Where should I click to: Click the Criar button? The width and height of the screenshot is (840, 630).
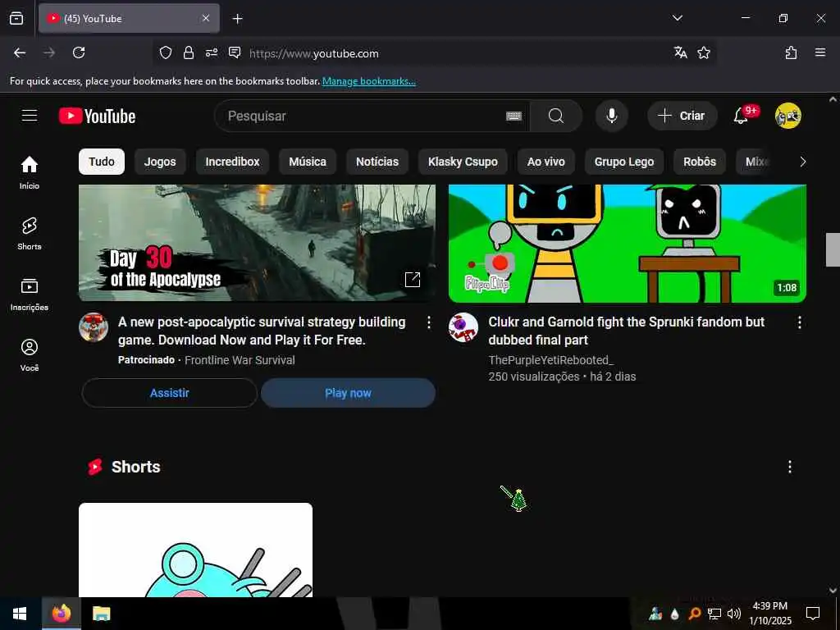click(x=682, y=116)
